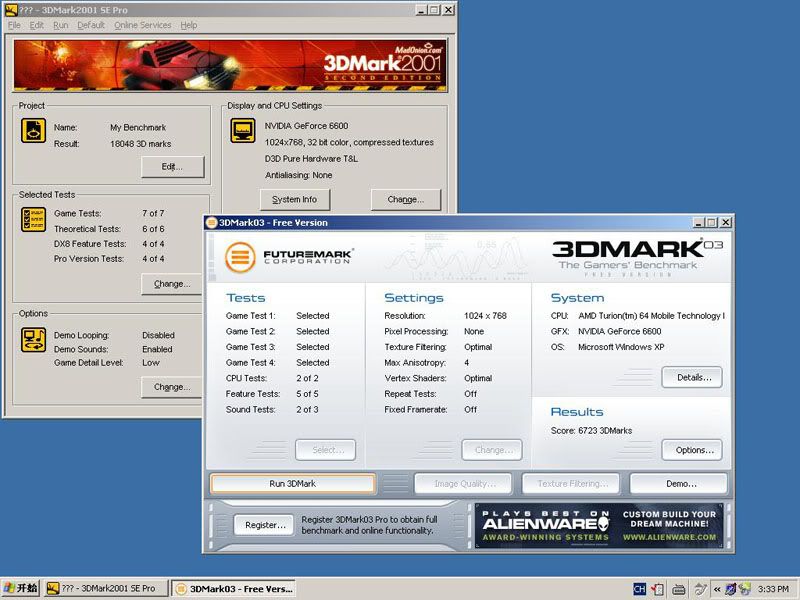This screenshot has width=800, height=600.
Task: Click the Edit... button under Project
Action: point(172,166)
